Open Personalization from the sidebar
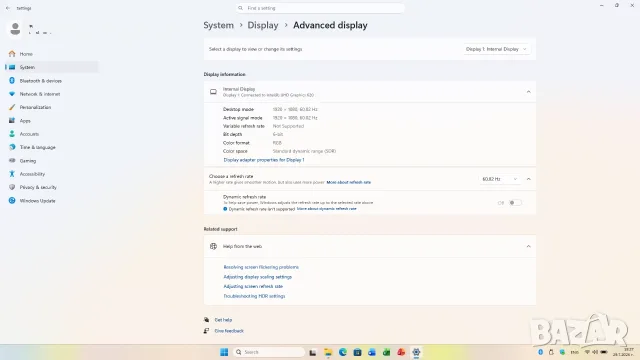This screenshot has width=640, height=360. tap(35, 107)
